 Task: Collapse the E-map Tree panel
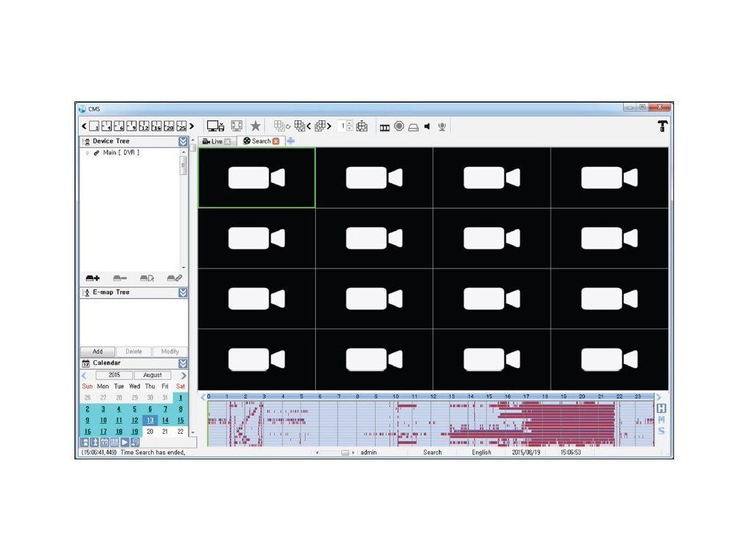(183, 293)
